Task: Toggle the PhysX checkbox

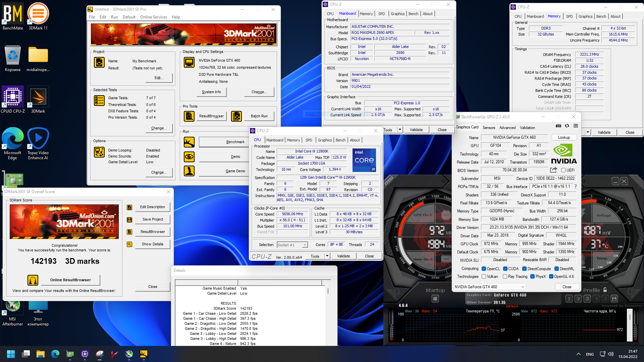Action: (532, 277)
